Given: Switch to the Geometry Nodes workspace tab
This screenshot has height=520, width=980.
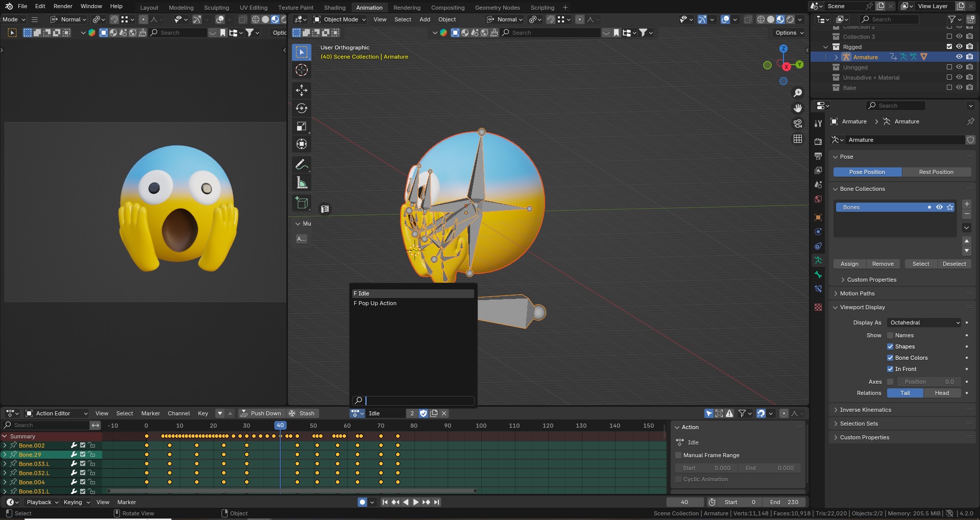Looking at the screenshot, I should pyautogui.click(x=497, y=8).
